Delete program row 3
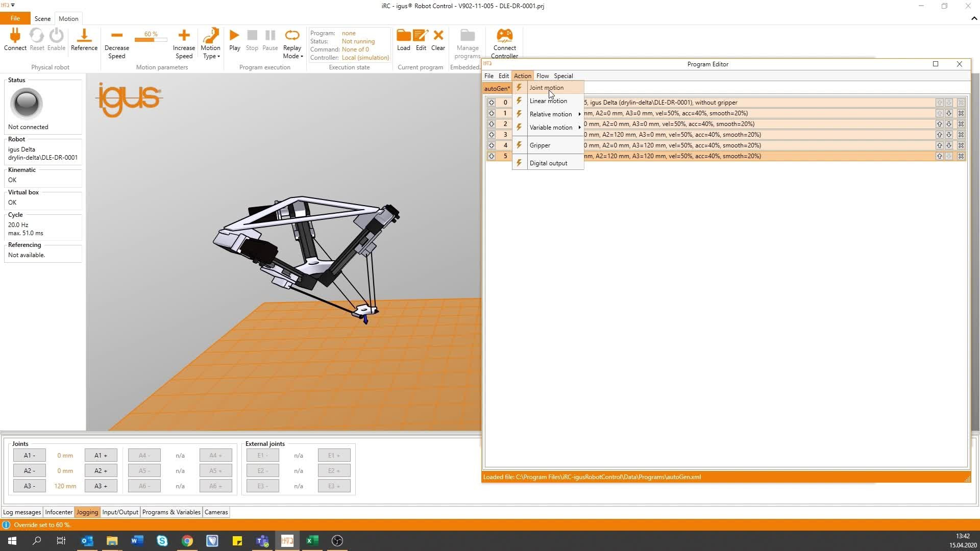The image size is (980, 551). (961, 135)
